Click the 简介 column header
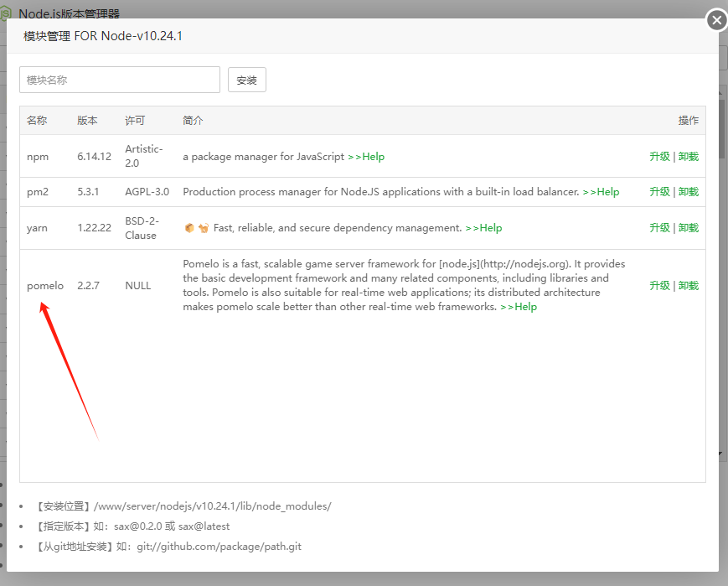Image resolution: width=728 pixels, height=586 pixels. pos(194,121)
